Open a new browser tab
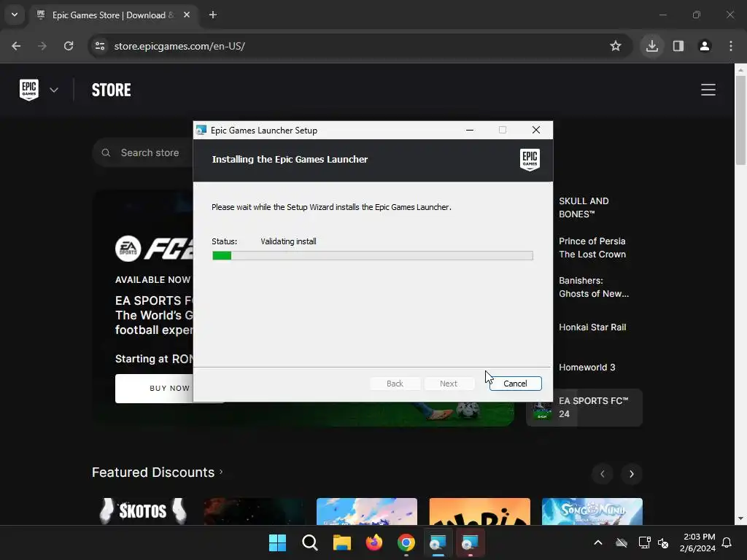 (x=213, y=15)
